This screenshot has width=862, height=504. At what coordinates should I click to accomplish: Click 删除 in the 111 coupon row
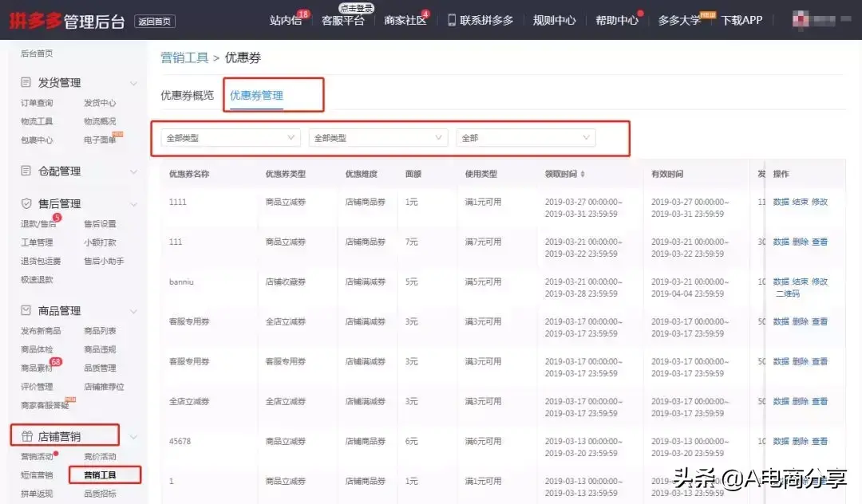point(800,242)
